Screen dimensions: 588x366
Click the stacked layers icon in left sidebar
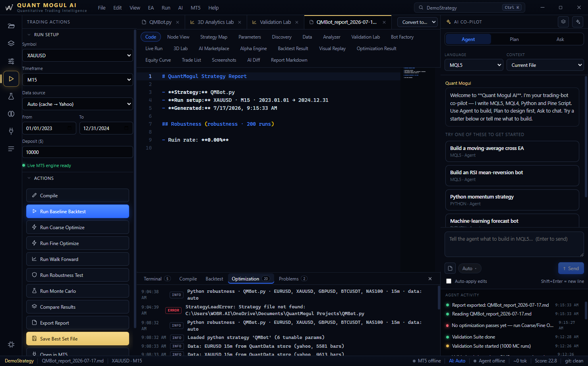coord(11,43)
